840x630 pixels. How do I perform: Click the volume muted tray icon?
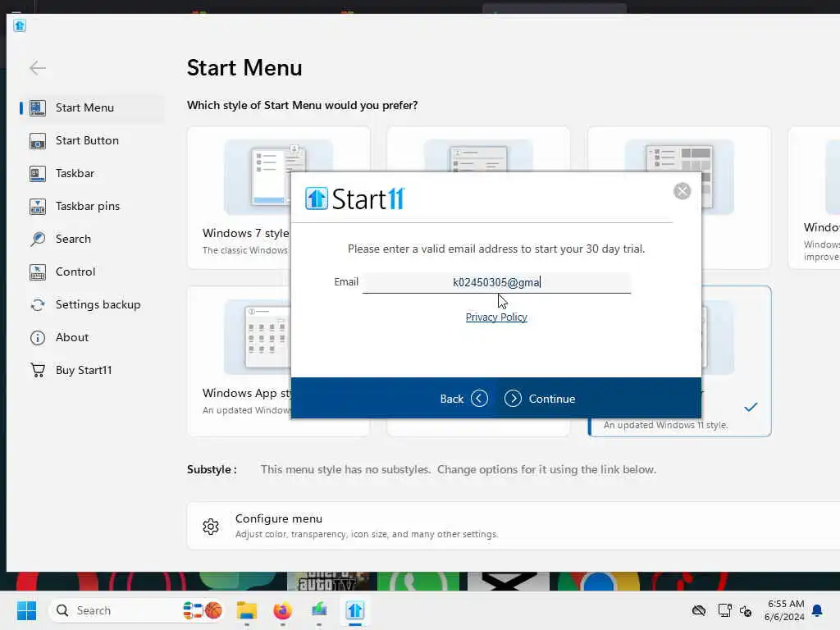pos(746,610)
